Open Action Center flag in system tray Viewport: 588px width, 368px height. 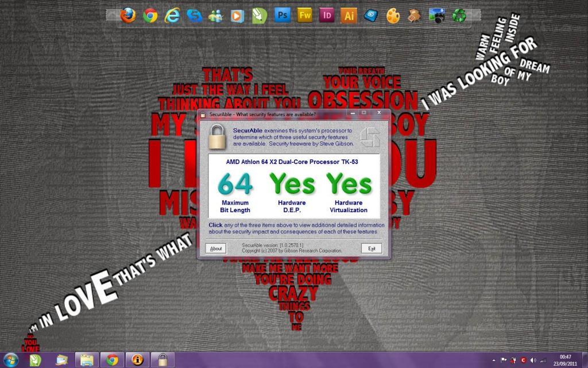tap(504, 360)
